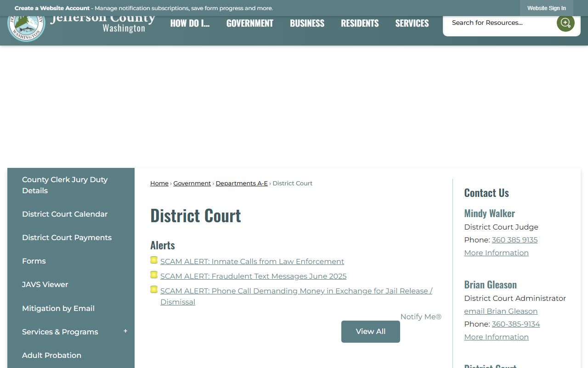Open the SERVICES menu
This screenshot has width=588, height=368.
[412, 23]
